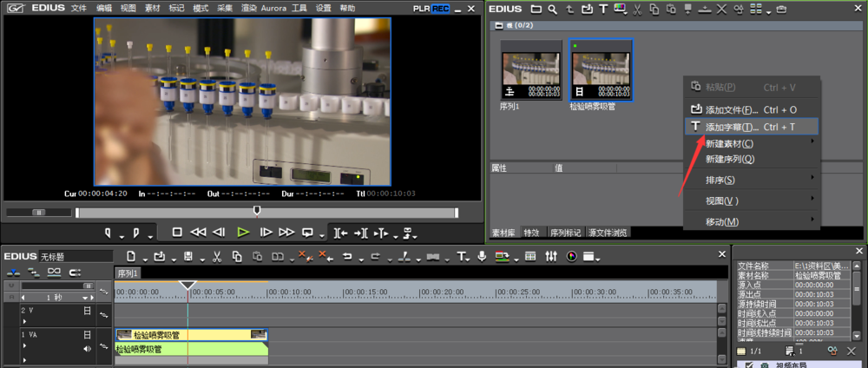Open the 文件 menu in menu bar
Viewport: 868px width, 368px height.
click(x=79, y=9)
